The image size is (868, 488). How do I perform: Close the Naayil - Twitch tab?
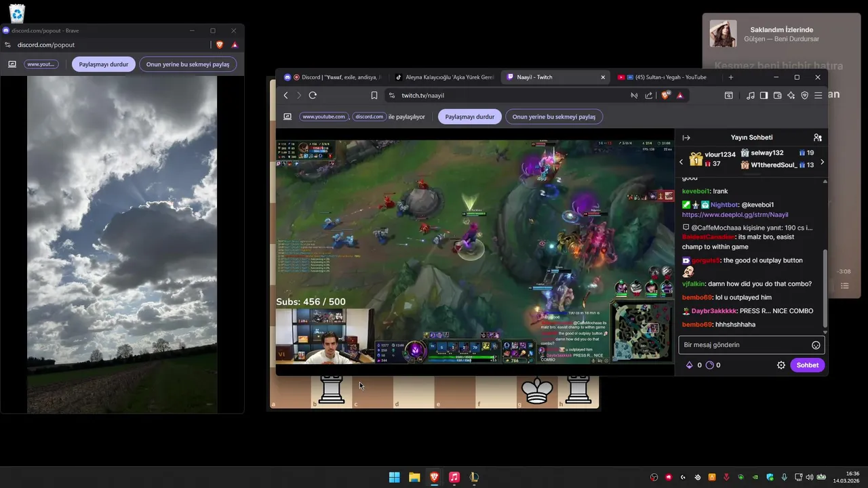602,77
